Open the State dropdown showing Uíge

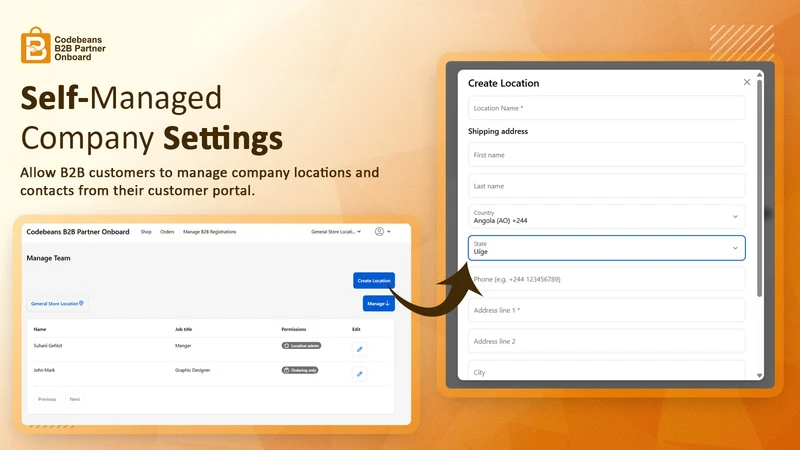[x=607, y=248]
